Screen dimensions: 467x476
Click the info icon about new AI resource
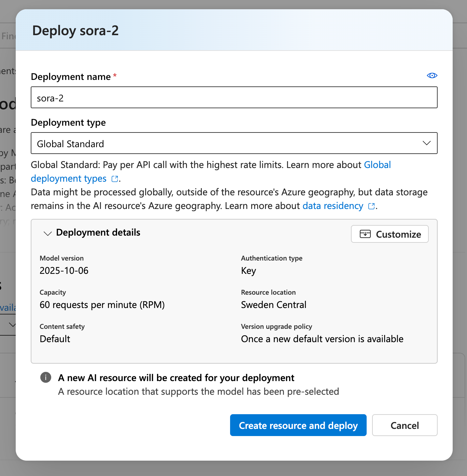(x=45, y=378)
